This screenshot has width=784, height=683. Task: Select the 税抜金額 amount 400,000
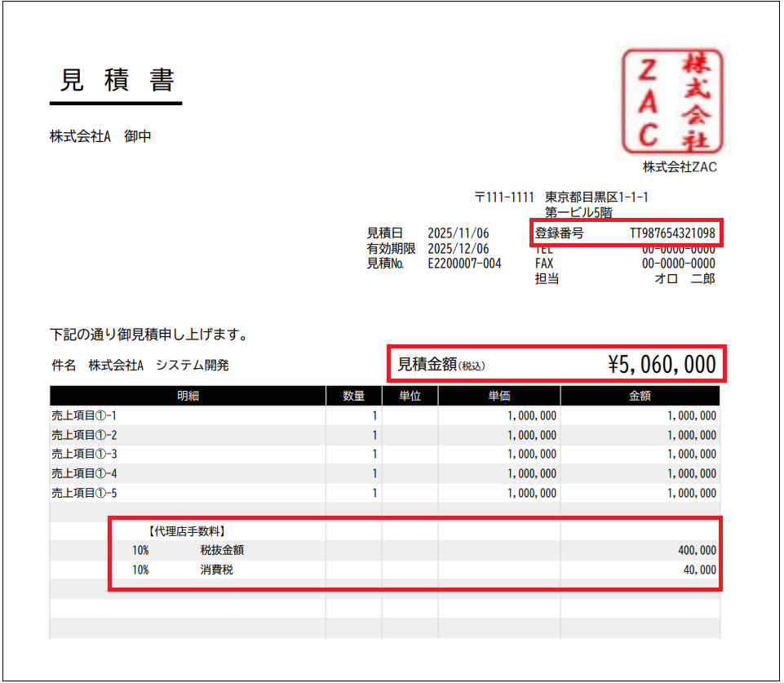(698, 550)
